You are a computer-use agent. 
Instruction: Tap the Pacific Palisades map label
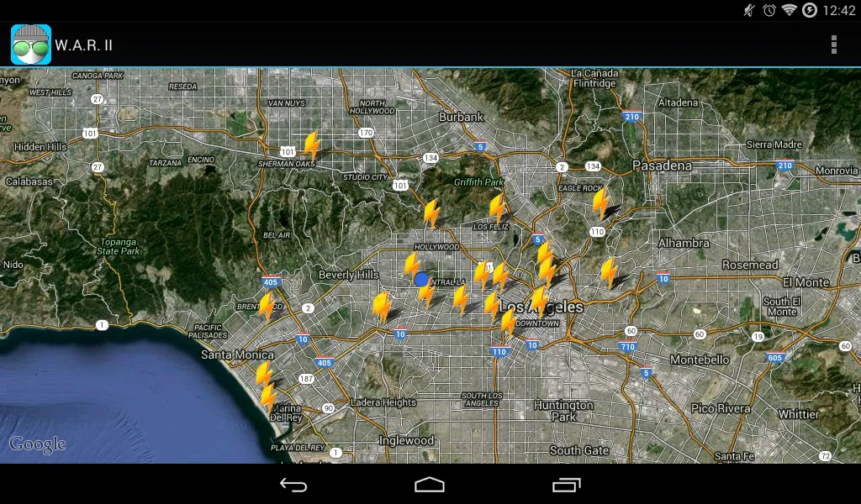208,331
